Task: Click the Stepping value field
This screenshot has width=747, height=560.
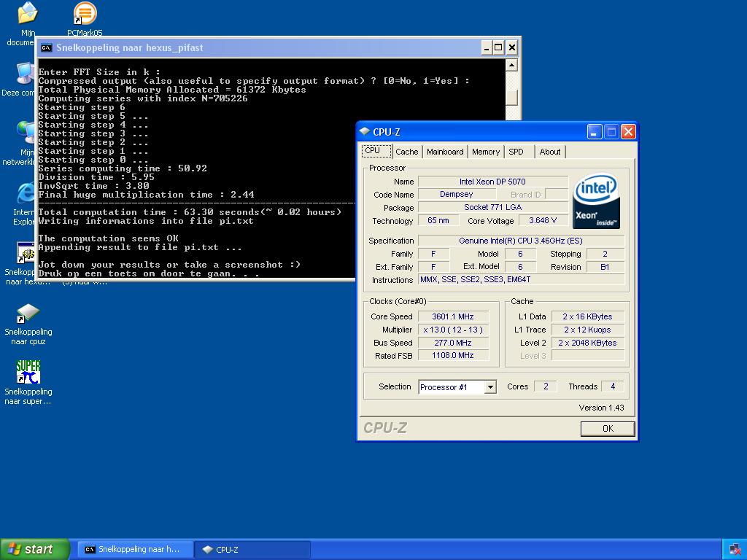Action: tap(605, 254)
